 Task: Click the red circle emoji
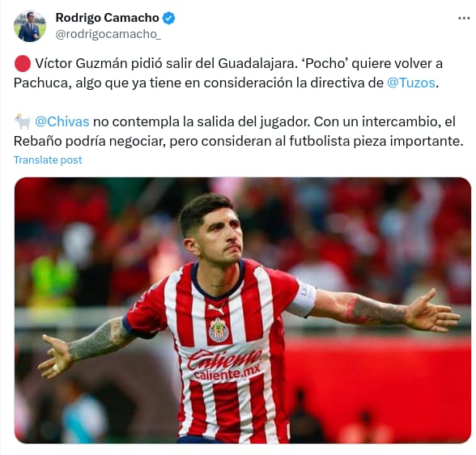(22, 64)
